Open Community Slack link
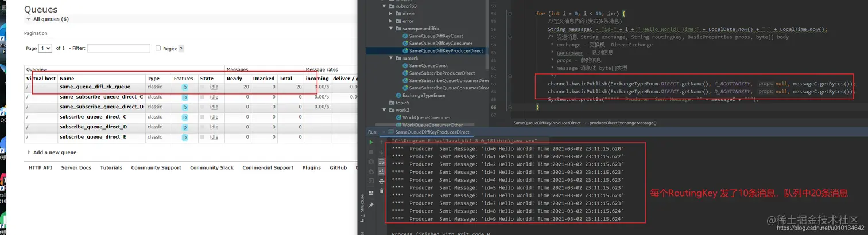Image resolution: width=868 pixels, height=235 pixels. pos(212,168)
